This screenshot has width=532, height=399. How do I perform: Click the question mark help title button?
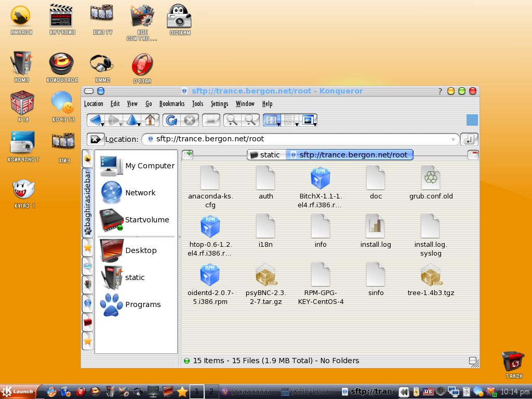(440, 91)
